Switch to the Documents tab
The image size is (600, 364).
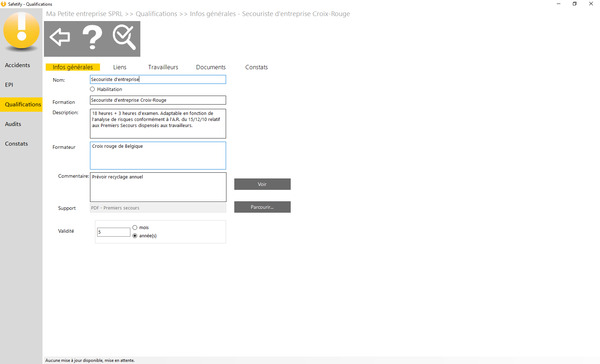tap(211, 67)
